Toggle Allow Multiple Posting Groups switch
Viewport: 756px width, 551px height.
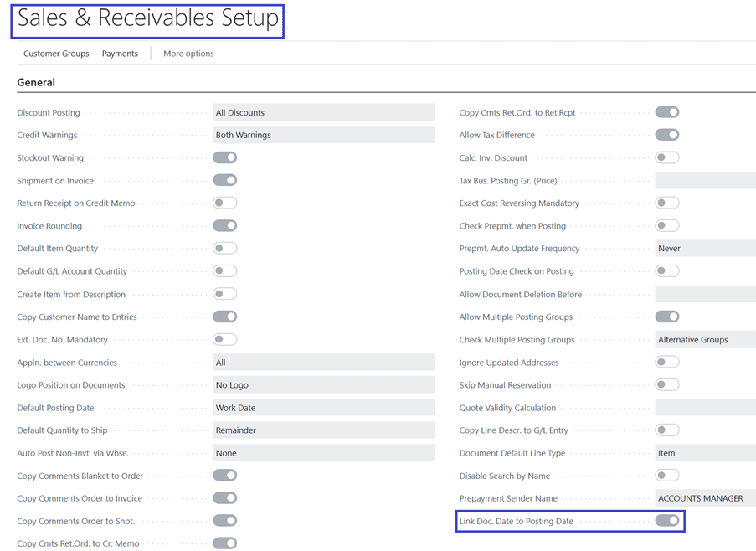[x=666, y=317]
